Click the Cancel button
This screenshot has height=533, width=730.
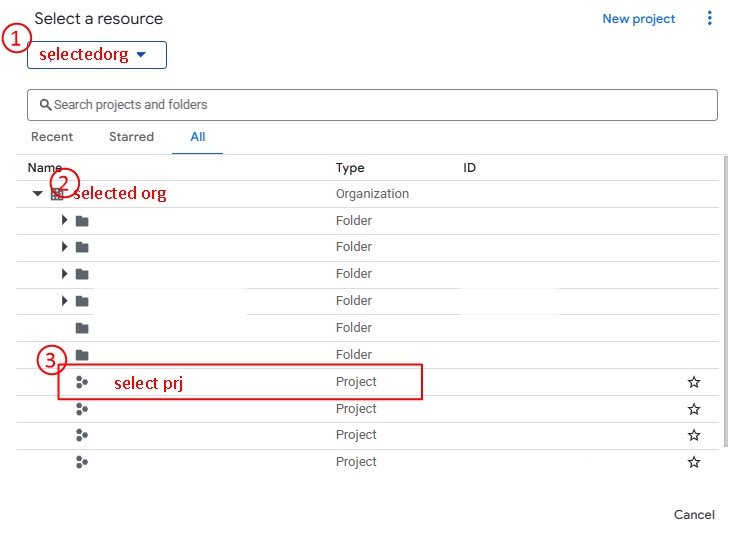(x=694, y=514)
